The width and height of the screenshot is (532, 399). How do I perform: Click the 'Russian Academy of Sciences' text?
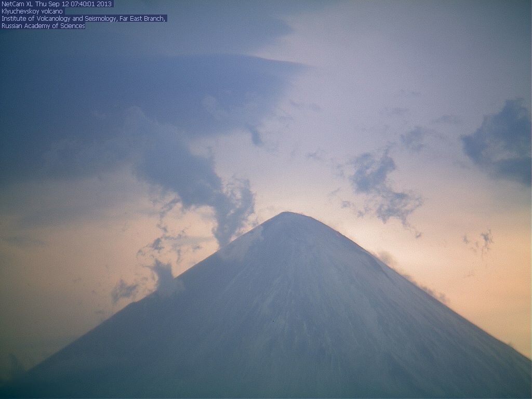(x=43, y=26)
